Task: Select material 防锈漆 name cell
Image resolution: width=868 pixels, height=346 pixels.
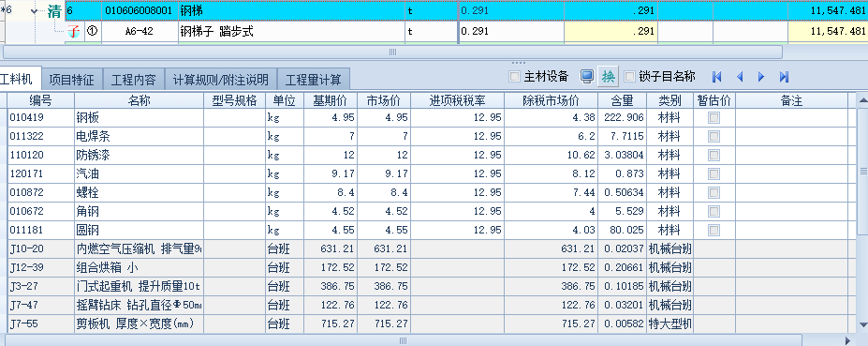Action: tap(139, 156)
